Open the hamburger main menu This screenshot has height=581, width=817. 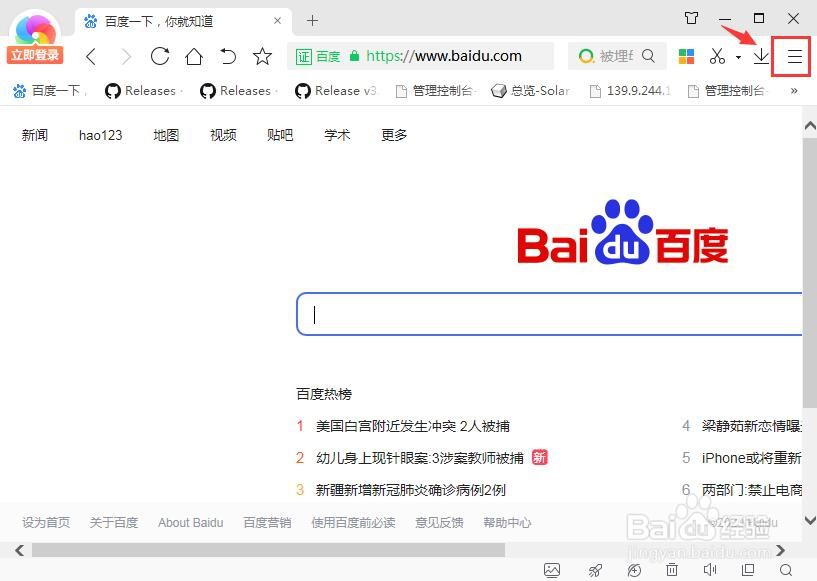point(795,56)
